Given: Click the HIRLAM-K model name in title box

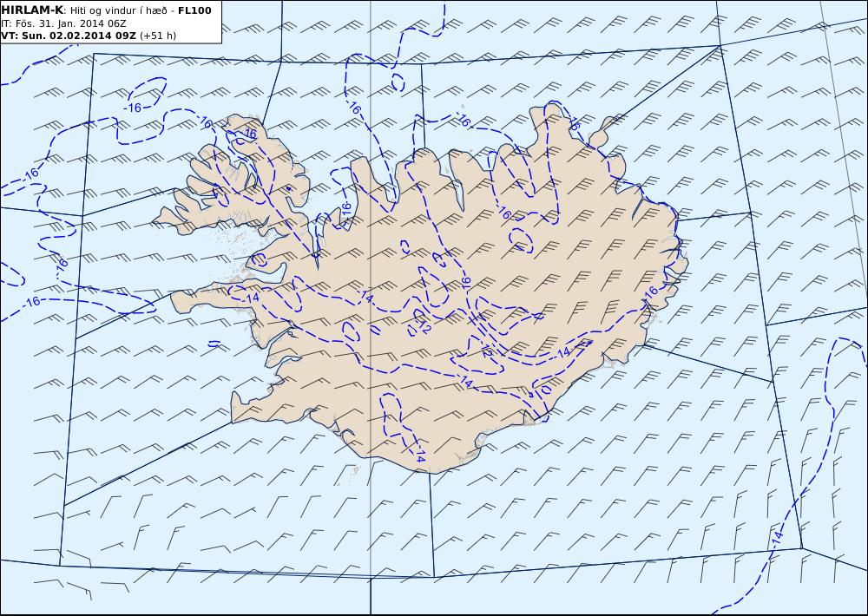Looking at the screenshot, I should [33, 10].
